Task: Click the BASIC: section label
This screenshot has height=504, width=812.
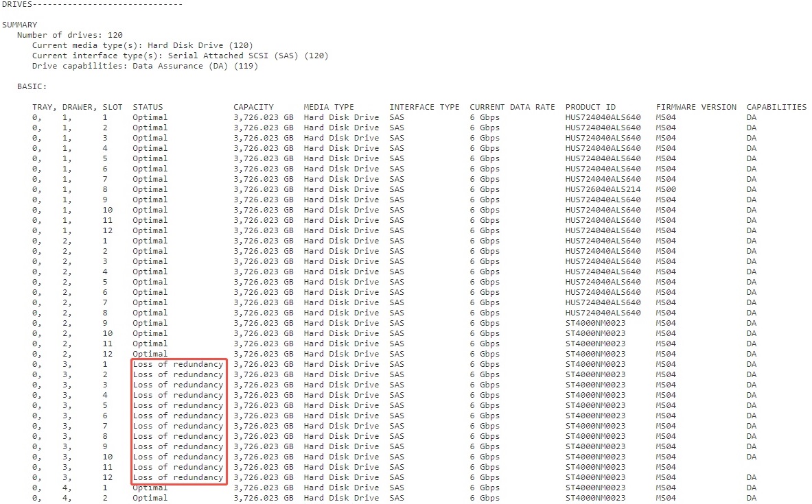Action: click(x=32, y=86)
